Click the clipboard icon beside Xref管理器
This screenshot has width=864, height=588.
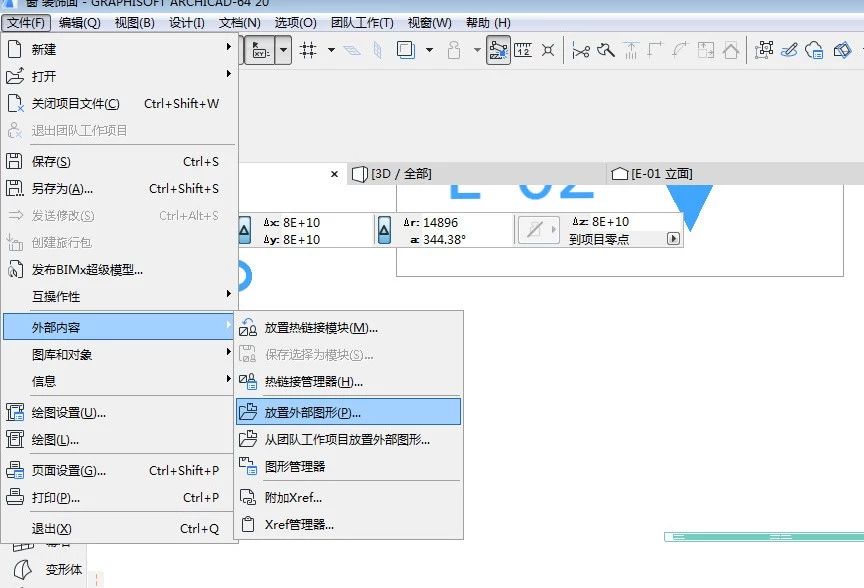point(249,524)
